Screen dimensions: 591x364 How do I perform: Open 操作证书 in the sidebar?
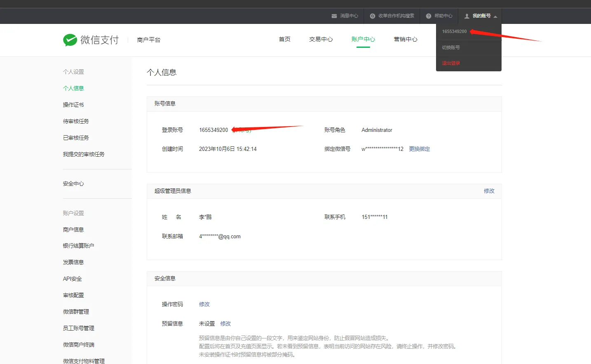point(73,104)
